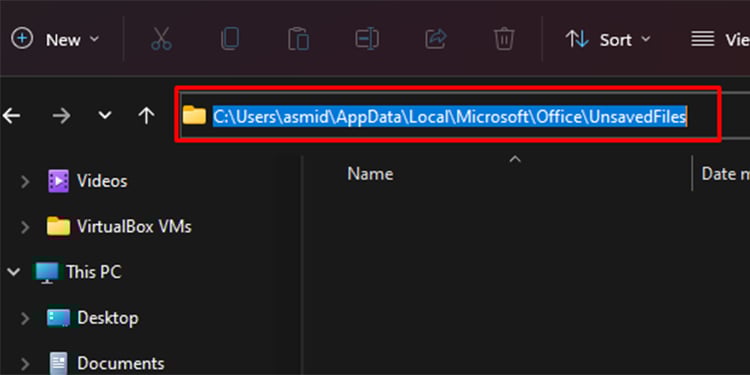Click the Videos folder icon

58,181
